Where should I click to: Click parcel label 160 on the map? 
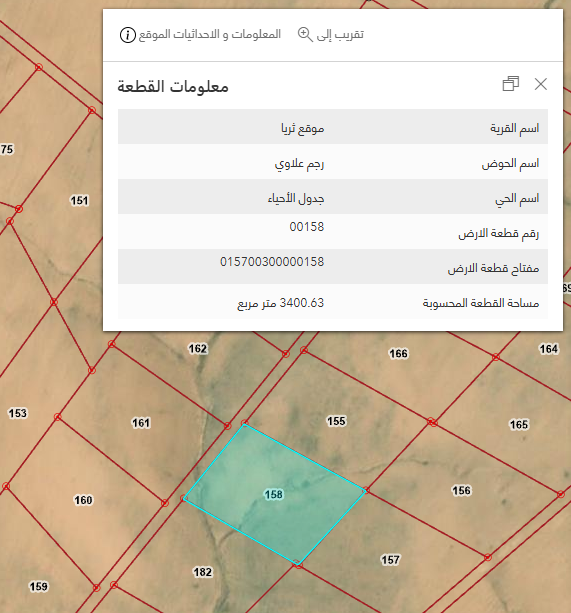tap(83, 500)
